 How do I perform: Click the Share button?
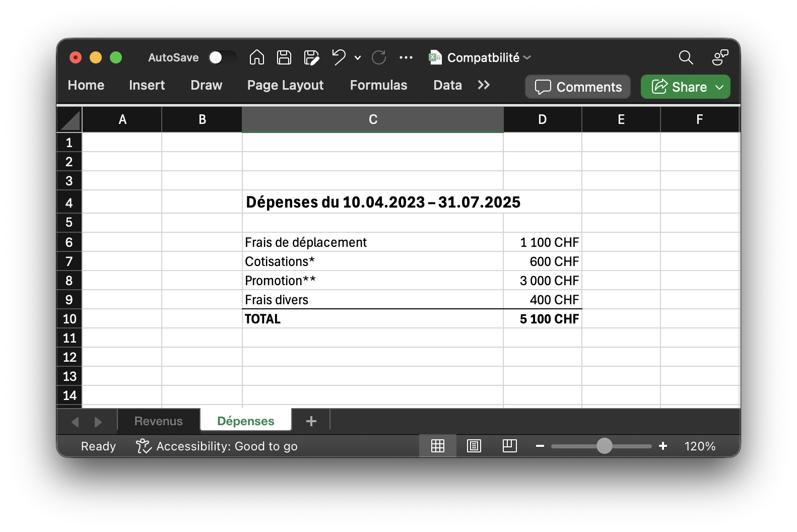pyautogui.click(x=680, y=87)
